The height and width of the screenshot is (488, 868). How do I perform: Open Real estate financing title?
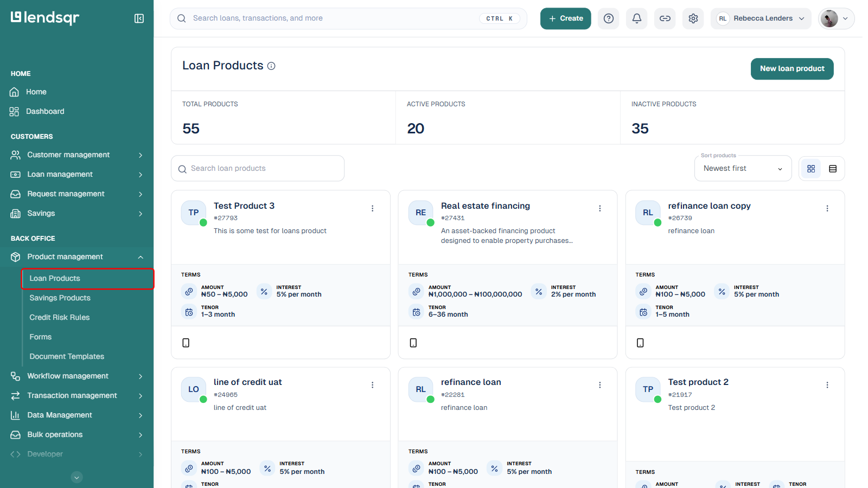486,206
